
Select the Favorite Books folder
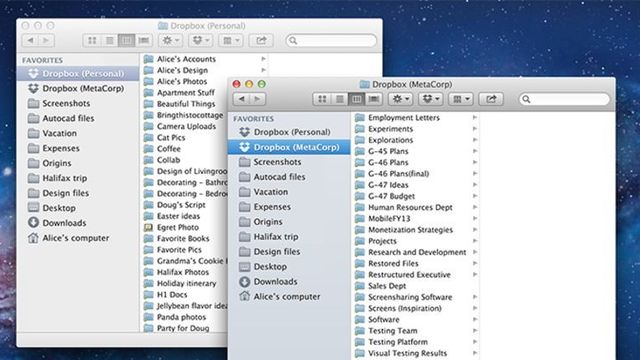tap(184, 238)
